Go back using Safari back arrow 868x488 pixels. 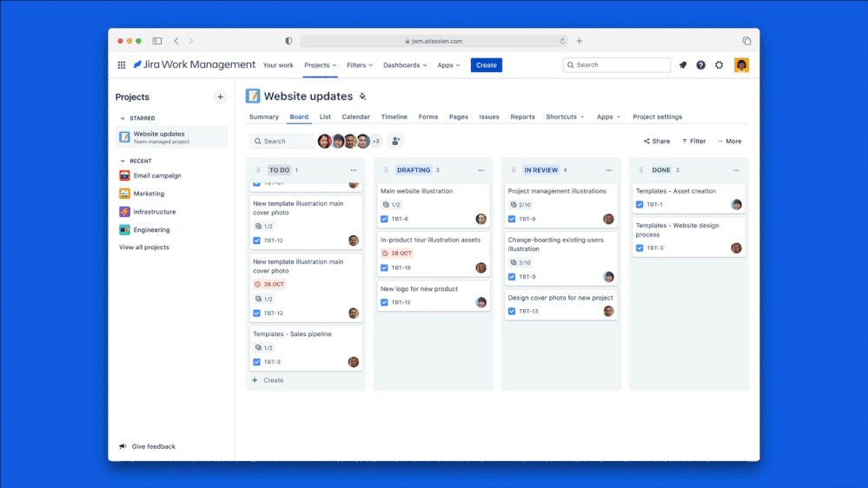176,41
